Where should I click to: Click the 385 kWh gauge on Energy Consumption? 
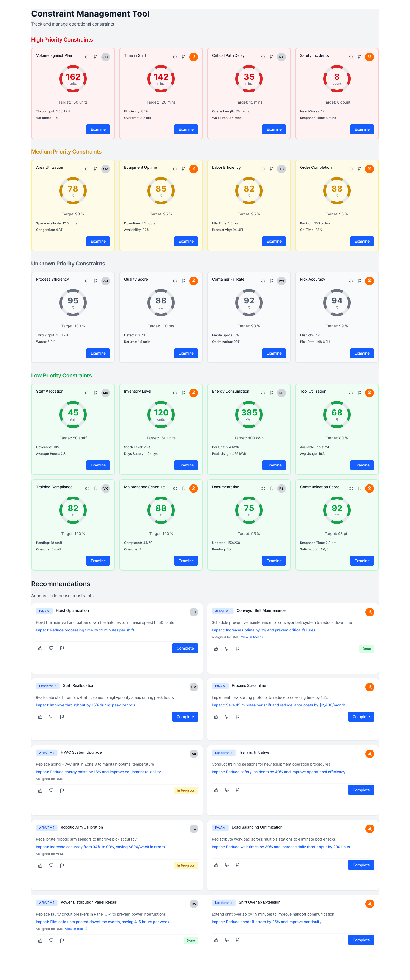coord(249,414)
